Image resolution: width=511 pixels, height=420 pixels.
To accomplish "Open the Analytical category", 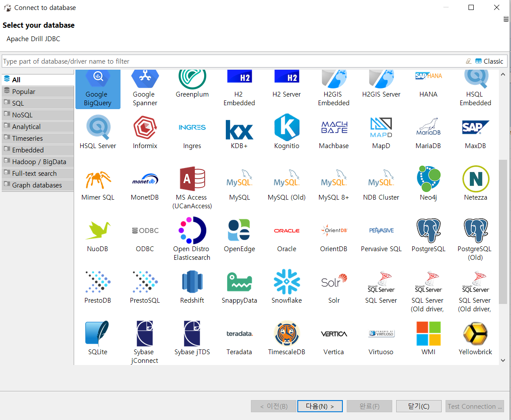I will (38, 127).
